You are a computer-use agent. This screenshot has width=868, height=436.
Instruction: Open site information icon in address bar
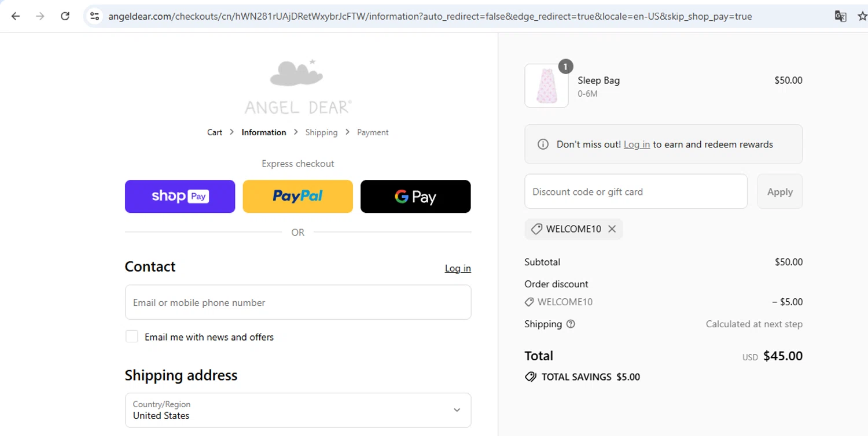pyautogui.click(x=95, y=16)
